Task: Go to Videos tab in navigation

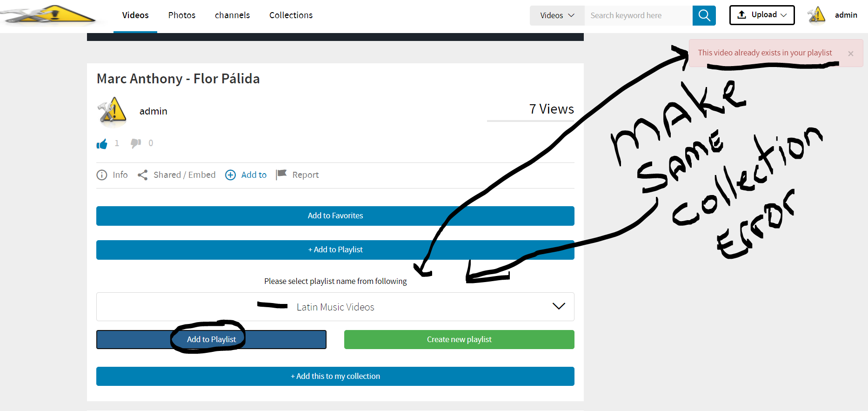Action: click(135, 15)
